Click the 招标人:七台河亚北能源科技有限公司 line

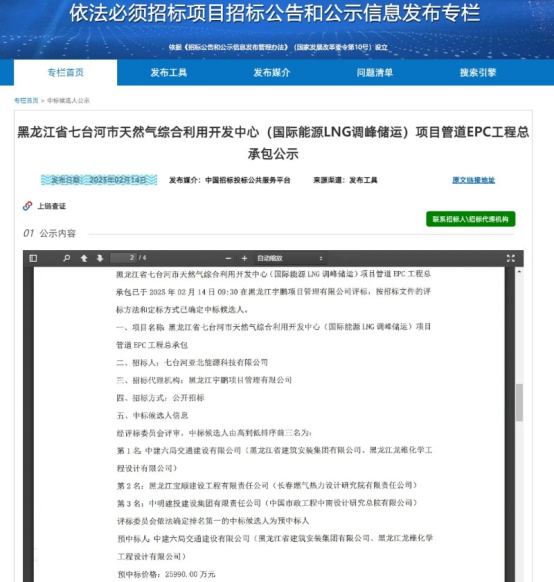click(x=192, y=362)
